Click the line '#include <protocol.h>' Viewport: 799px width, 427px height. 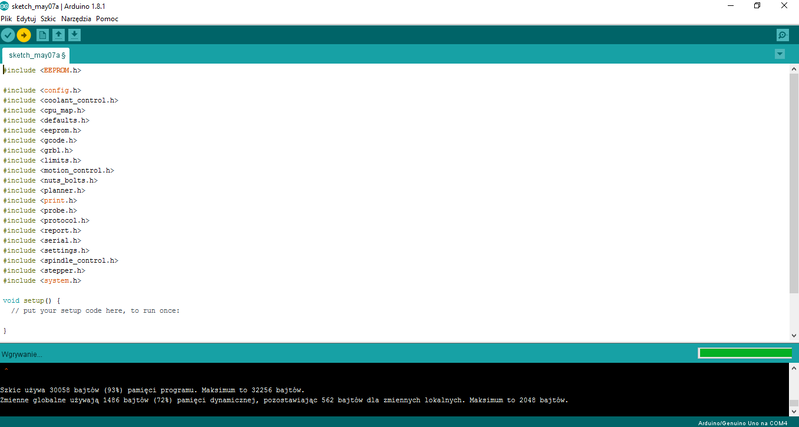[x=46, y=221]
